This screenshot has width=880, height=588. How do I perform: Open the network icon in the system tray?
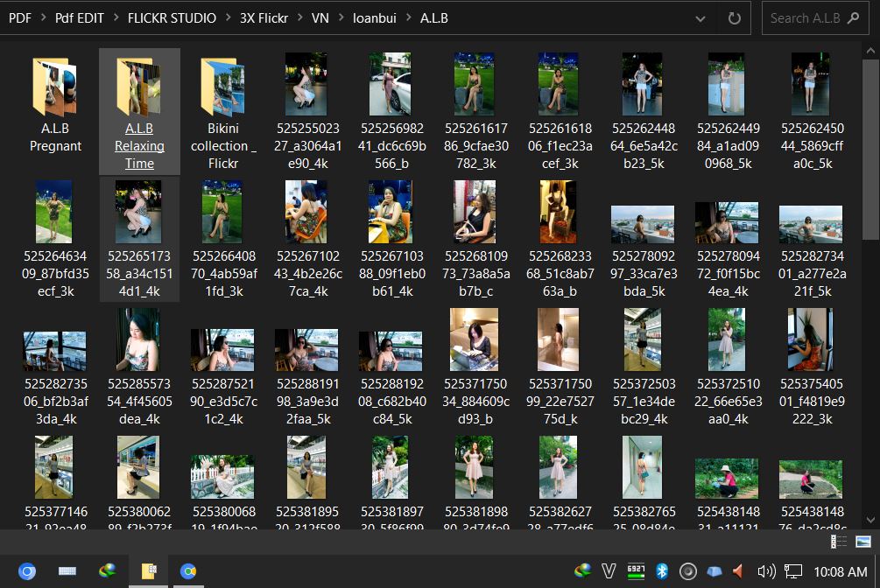coord(793,571)
